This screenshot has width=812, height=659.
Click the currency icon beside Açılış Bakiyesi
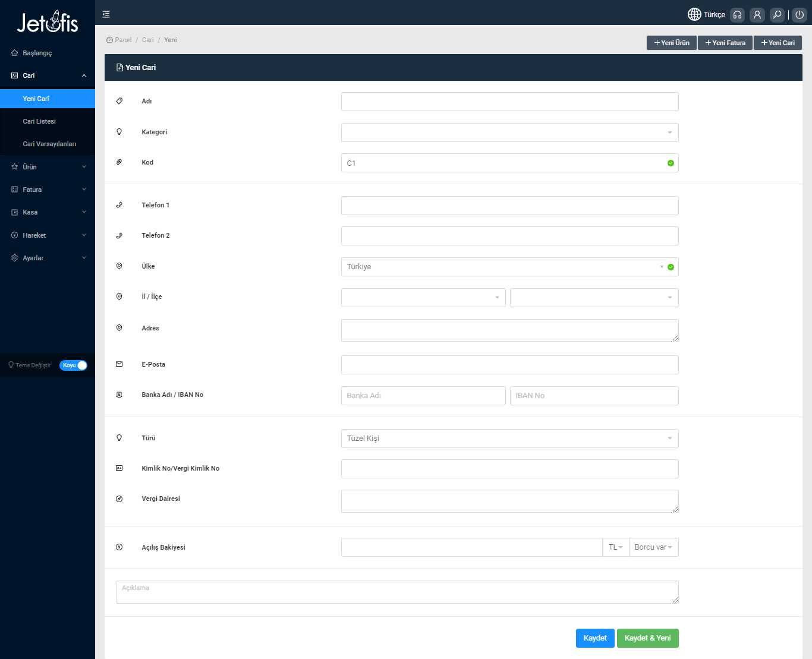[119, 547]
